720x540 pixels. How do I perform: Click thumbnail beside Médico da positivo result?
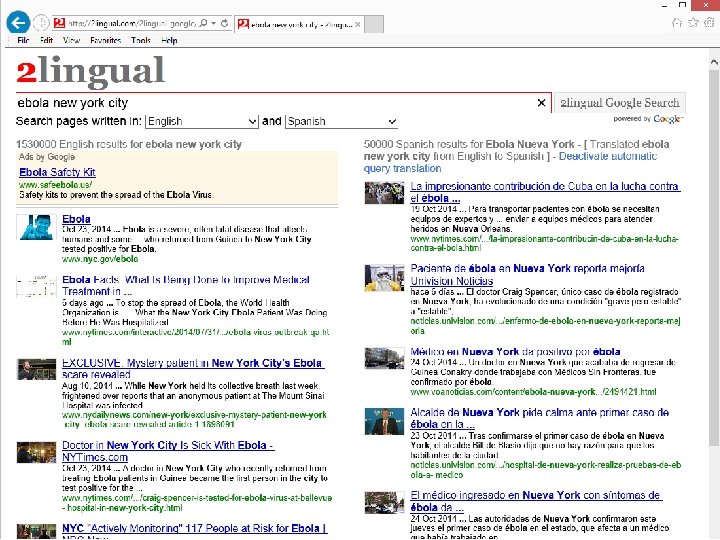[384, 359]
